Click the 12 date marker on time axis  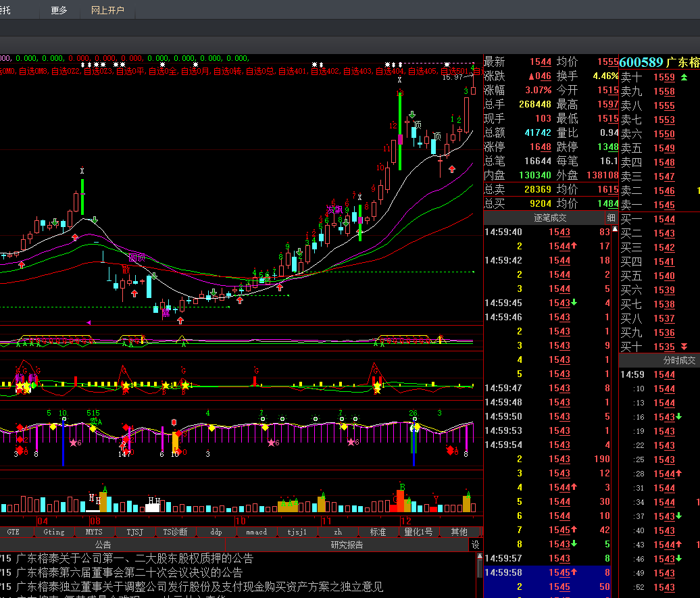pyautogui.click(x=406, y=521)
